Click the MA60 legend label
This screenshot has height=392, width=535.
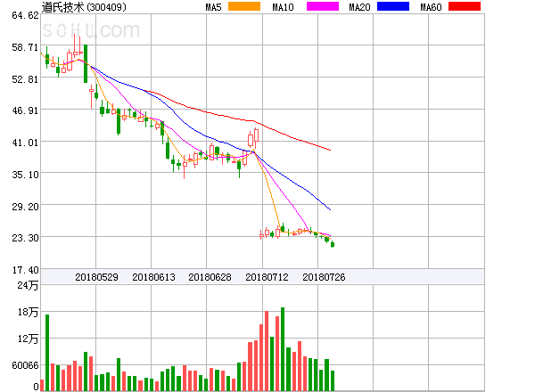tap(431, 7)
